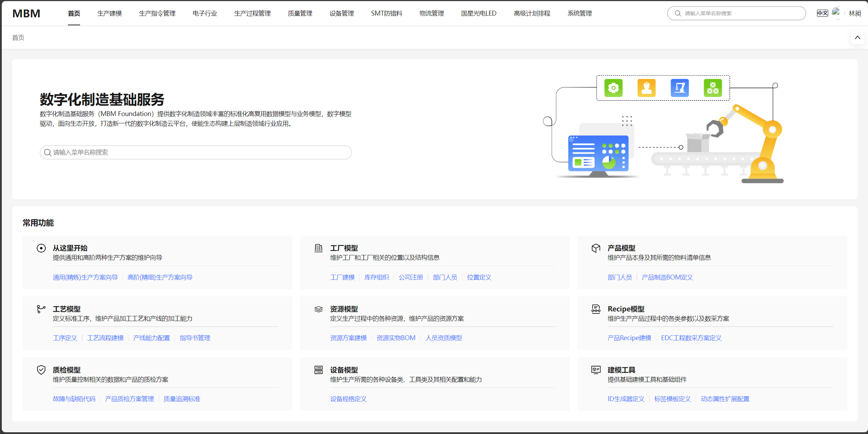Switch to the 生产建模 menu
The height and width of the screenshot is (434, 868).
[109, 13]
